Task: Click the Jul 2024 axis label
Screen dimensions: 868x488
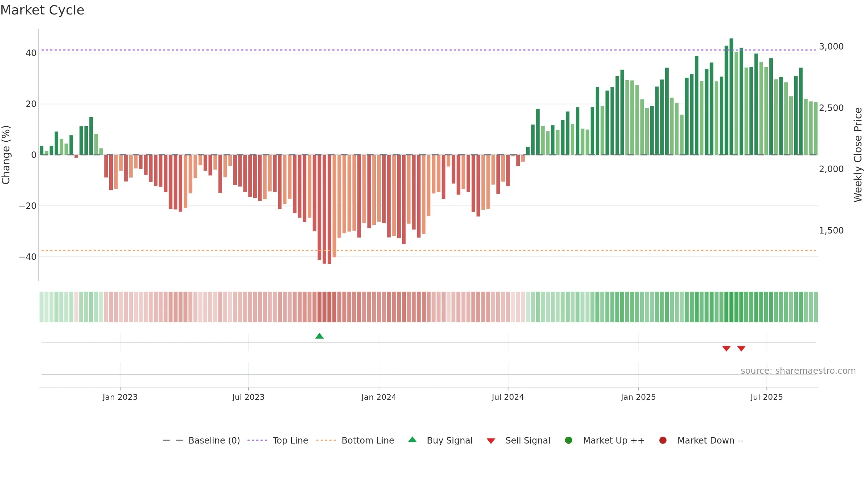Action: tap(508, 397)
